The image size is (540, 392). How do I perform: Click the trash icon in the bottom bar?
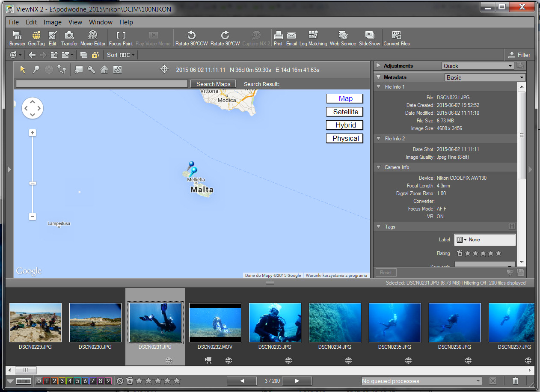(x=515, y=381)
